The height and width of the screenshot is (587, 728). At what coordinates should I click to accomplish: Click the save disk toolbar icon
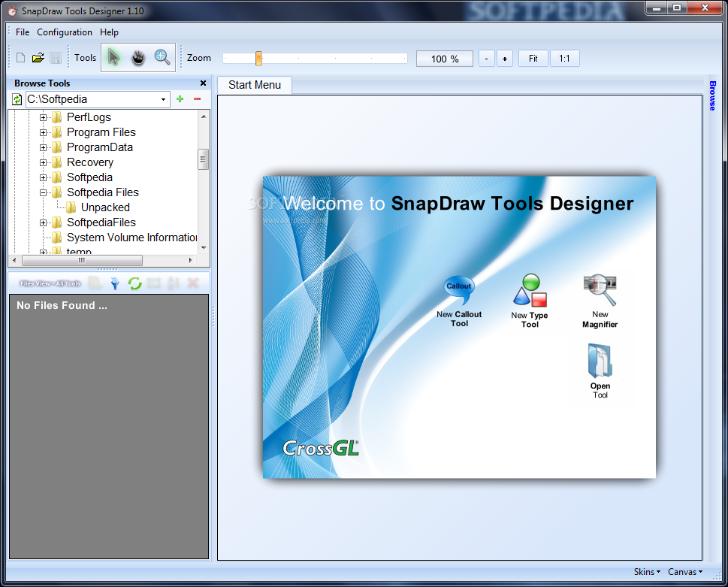(x=56, y=58)
